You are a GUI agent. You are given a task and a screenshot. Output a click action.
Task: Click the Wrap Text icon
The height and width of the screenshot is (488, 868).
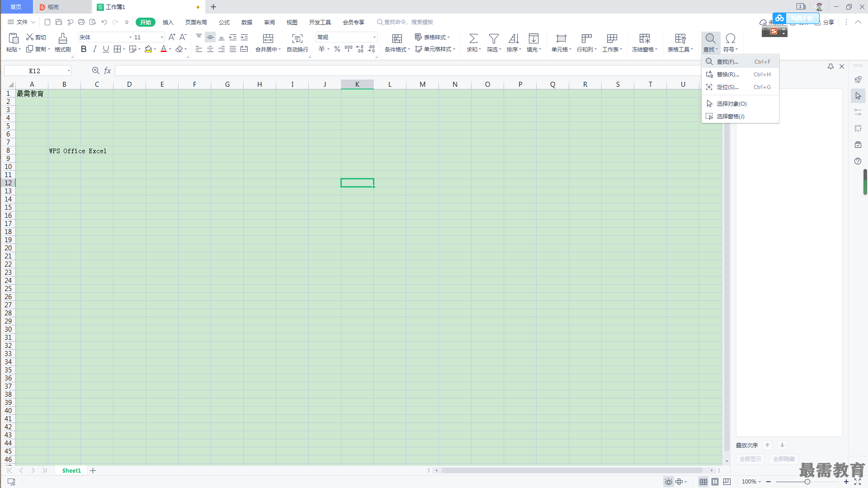coord(297,38)
